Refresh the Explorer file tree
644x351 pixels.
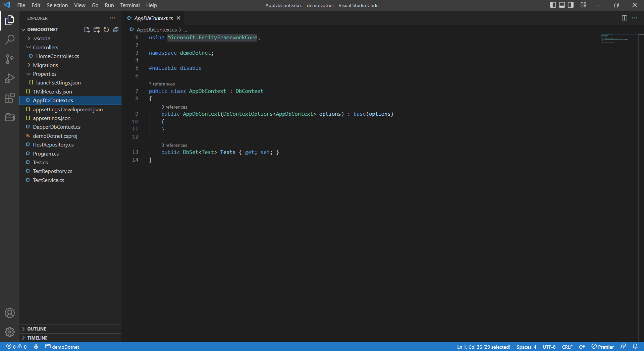pos(106,30)
